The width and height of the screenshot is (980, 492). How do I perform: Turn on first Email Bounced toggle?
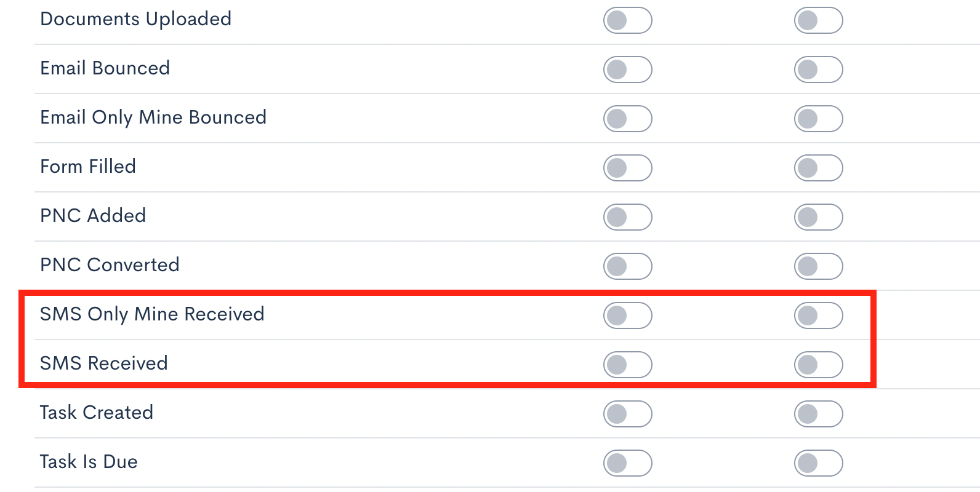(x=627, y=69)
